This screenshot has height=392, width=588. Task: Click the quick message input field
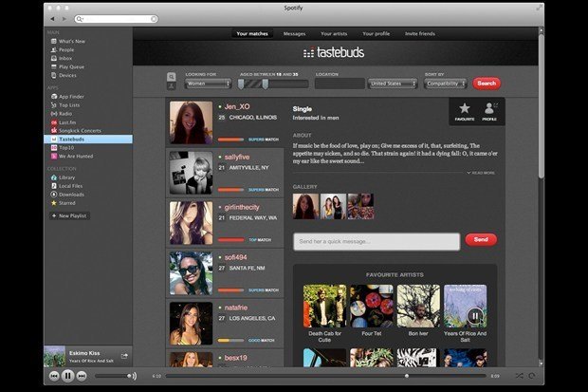pyautogui.click(x=377, y=241)
